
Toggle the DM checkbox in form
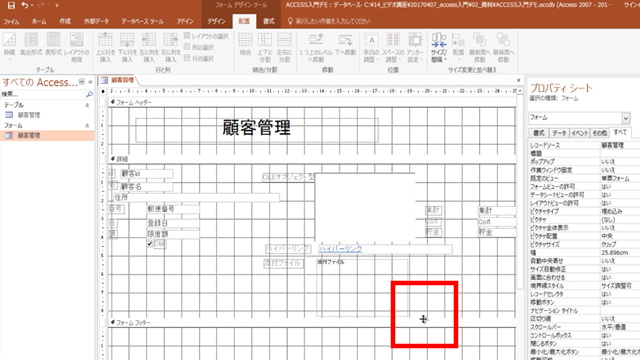tap(150, 244)
